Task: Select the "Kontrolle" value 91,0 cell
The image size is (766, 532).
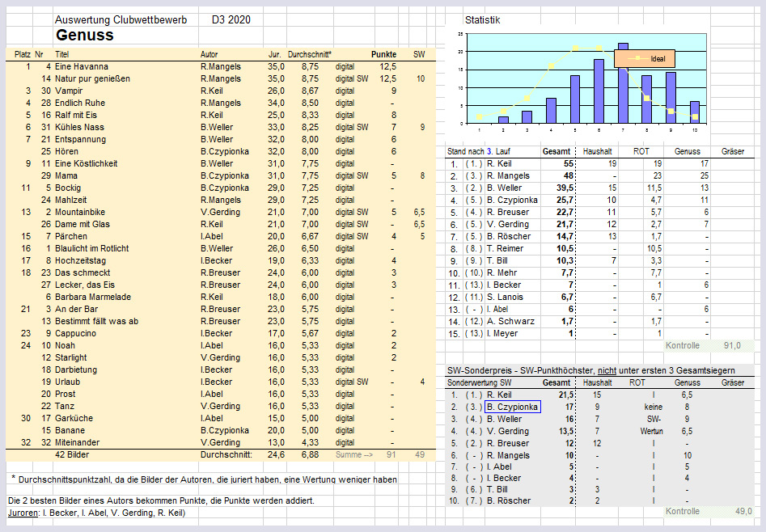Action: pos(731,346)
